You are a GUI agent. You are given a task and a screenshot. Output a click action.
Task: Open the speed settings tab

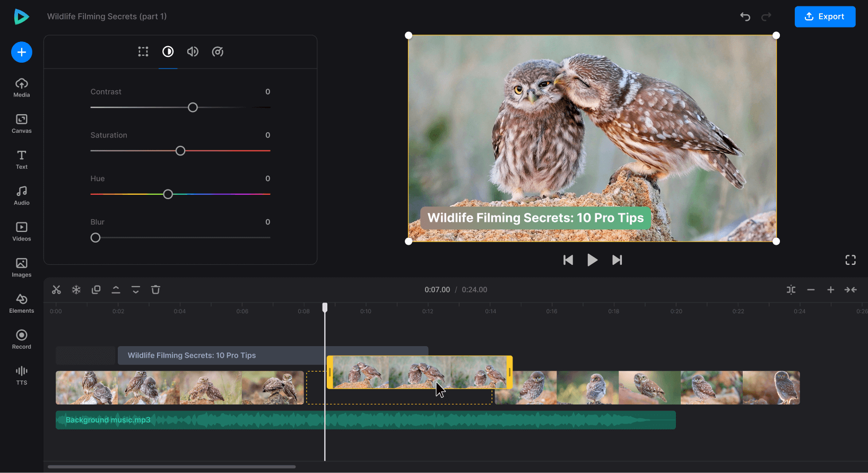tap(218, 51)
